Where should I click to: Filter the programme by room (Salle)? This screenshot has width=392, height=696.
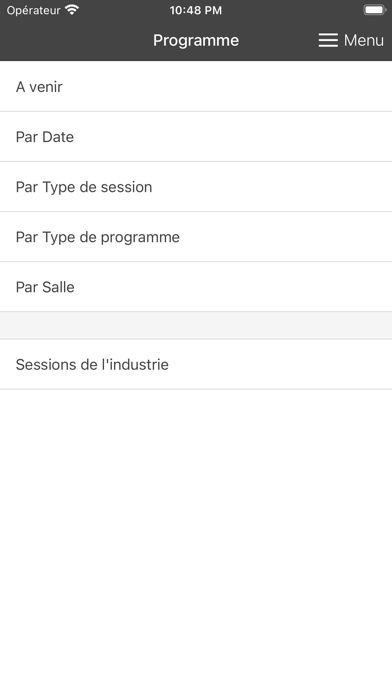196,287
